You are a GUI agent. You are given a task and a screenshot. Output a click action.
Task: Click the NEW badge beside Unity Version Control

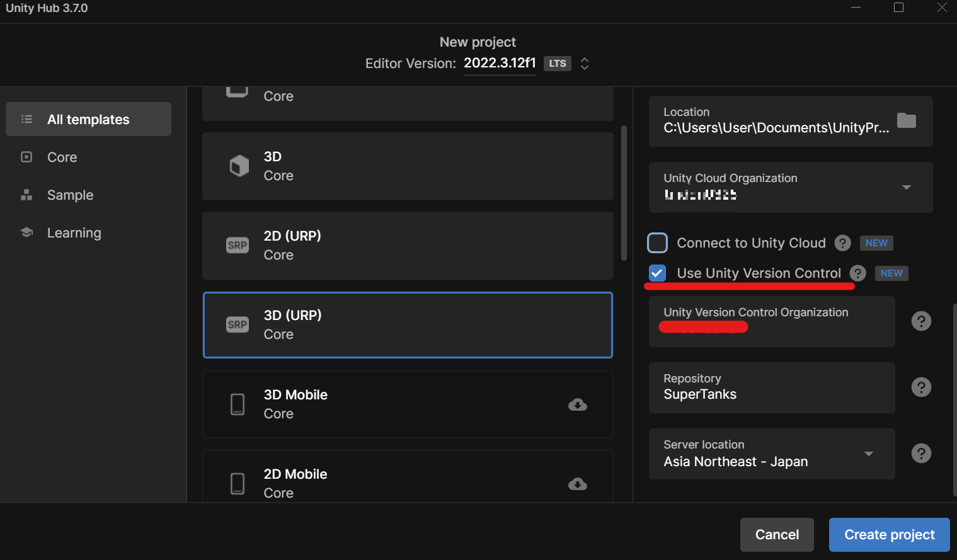pos(891,273)
